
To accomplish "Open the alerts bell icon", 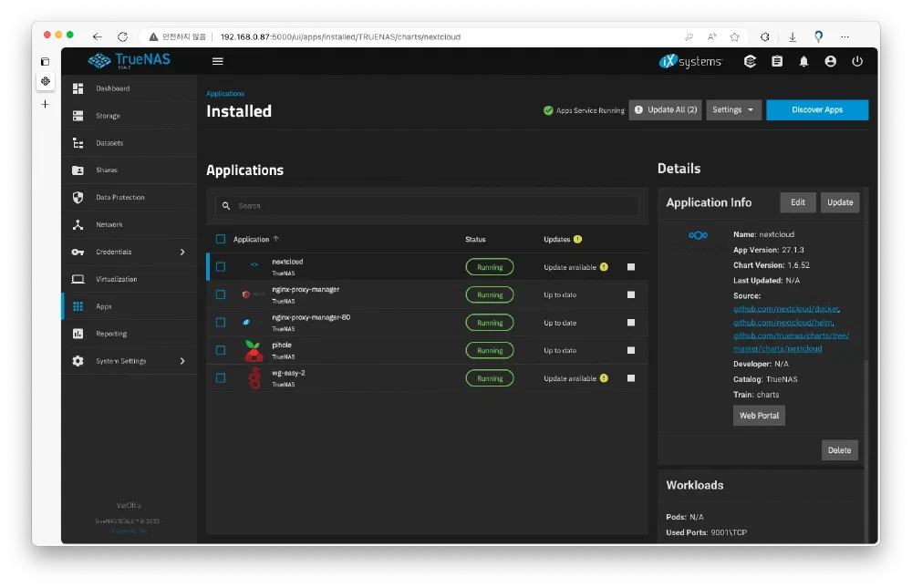I will pos(803,61).
